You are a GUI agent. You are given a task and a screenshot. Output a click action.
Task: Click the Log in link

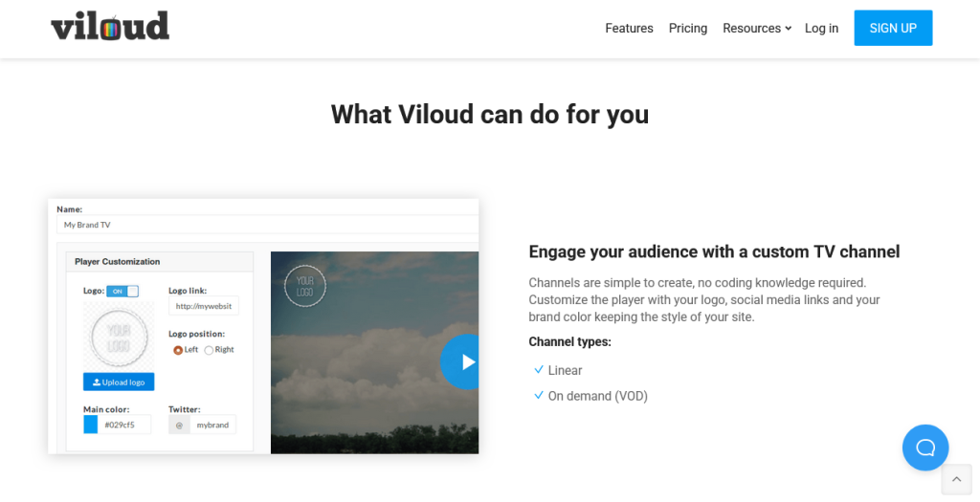[821, 29]
